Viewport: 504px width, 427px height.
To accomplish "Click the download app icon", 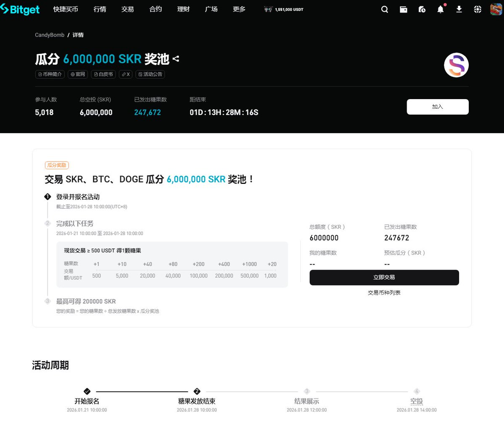I will (x=459, y=9).
